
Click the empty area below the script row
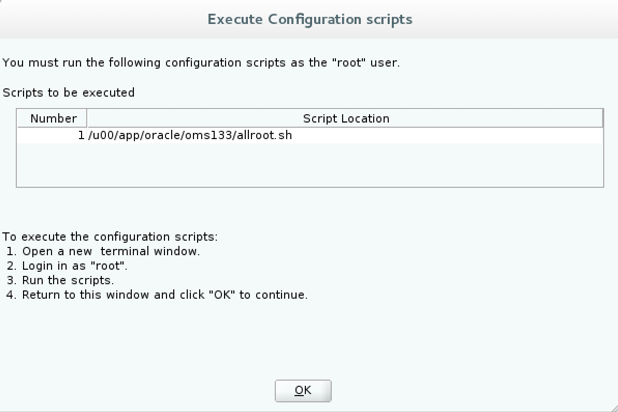click(x=310, y=165)
